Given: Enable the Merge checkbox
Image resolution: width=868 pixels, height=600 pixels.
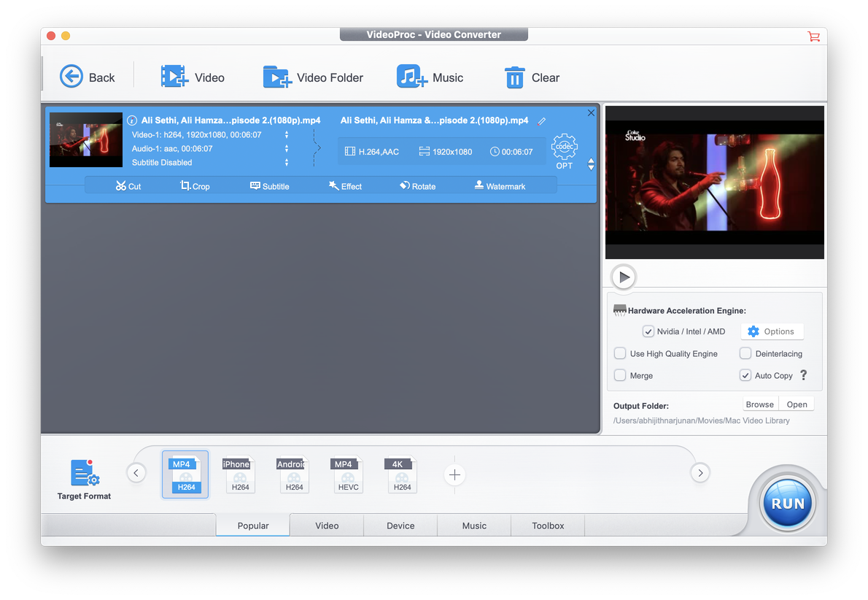Looking at the screenshot, I should [620, 375].
